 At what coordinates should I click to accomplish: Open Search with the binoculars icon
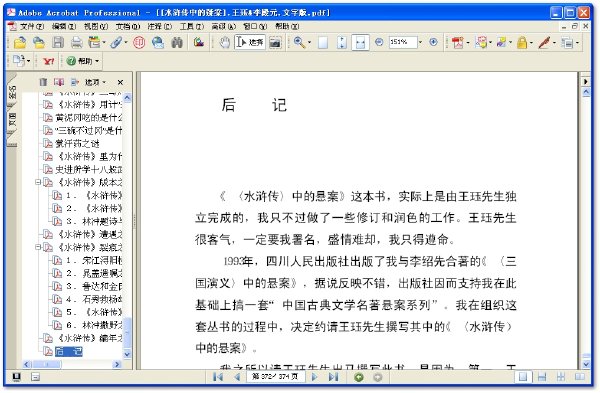click(x=177, y=42)
